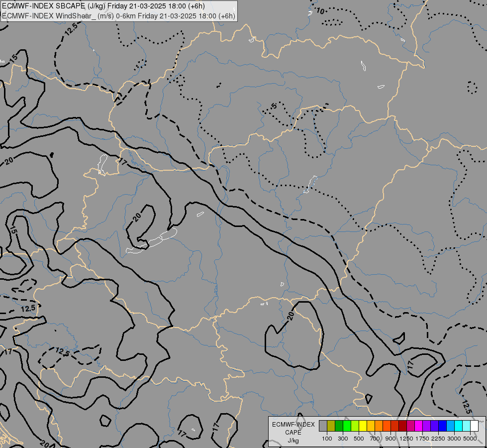Click the legend tick label "1750"

coord(422,439)
